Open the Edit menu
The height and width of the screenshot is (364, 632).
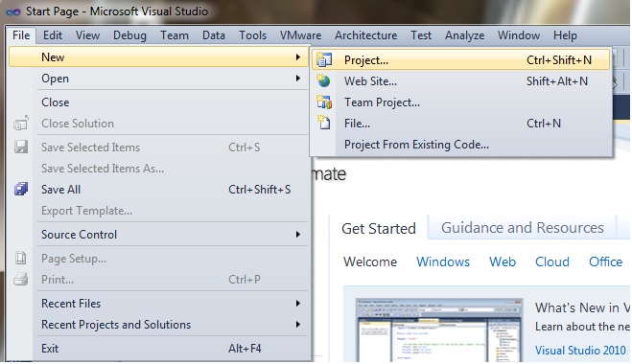[53, 35]
